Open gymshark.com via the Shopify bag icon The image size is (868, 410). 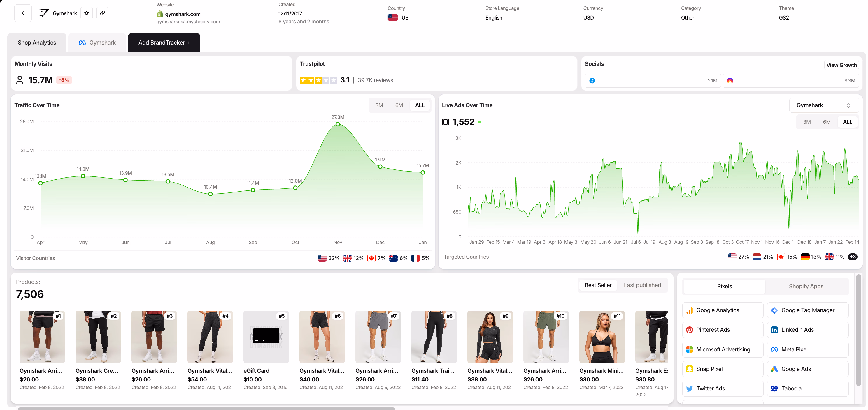click(160, 14)
